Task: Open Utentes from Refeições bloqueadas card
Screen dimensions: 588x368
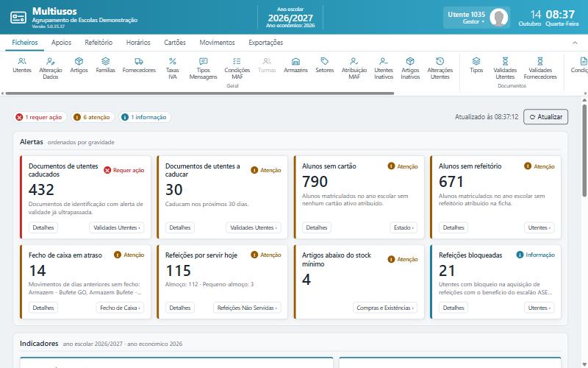Action: (539, 308)
